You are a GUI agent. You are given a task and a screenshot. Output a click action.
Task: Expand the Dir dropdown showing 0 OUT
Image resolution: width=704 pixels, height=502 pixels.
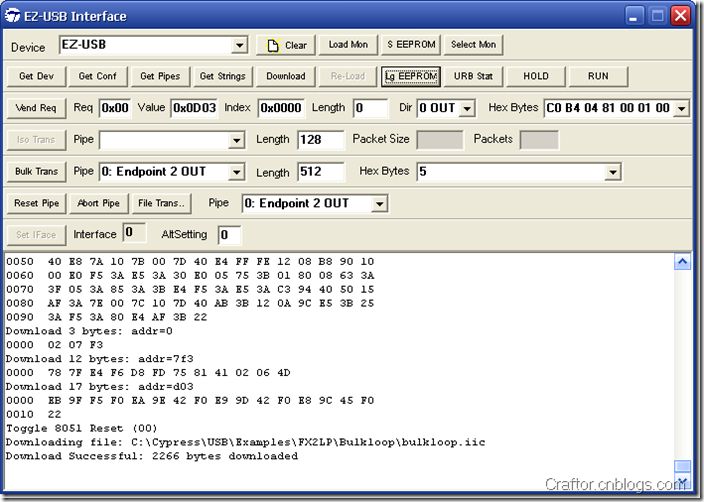[x=467, y=109]
